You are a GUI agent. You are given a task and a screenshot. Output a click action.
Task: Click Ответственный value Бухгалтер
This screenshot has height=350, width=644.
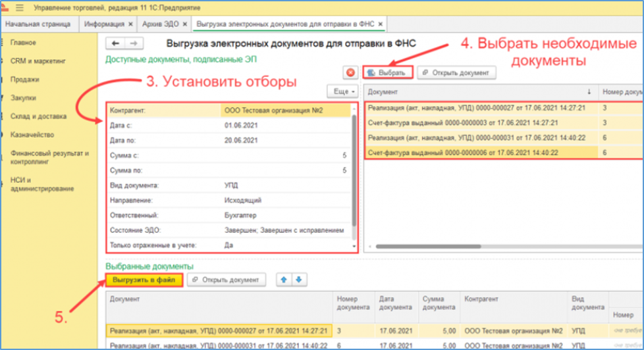pyautogui.click(x=240, y=215)
